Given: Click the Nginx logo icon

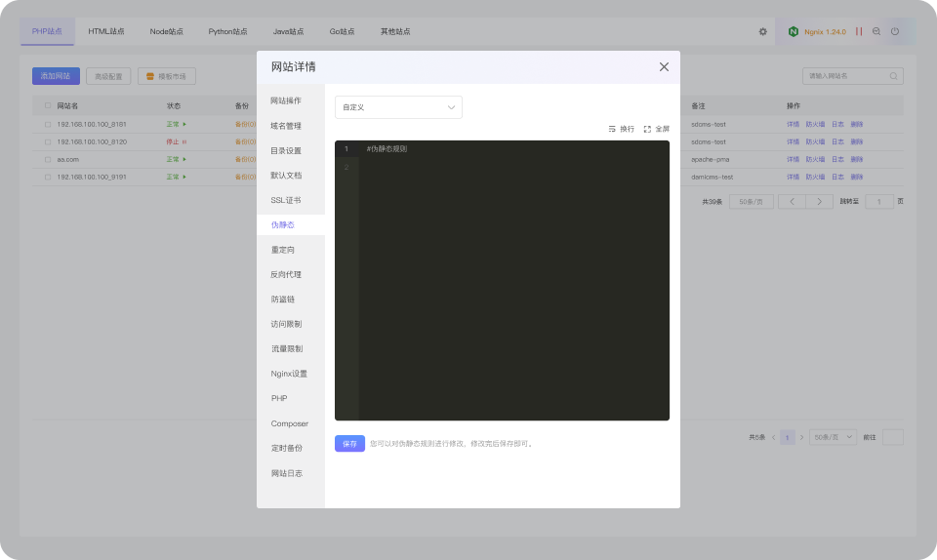Looking at the screenshot, I should [x=793, y=31].
